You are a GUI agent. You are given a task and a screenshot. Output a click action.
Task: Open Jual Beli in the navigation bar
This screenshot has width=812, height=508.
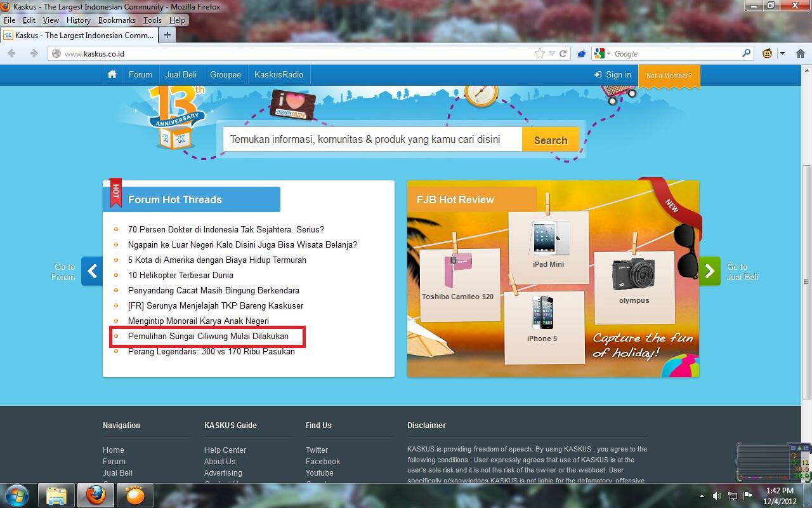181,74
